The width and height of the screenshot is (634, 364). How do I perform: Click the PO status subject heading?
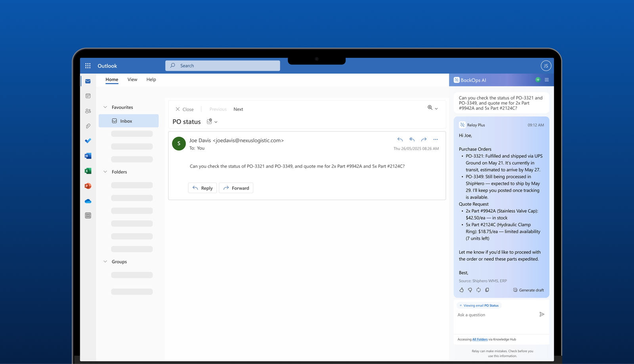click(x=187, y=122)
